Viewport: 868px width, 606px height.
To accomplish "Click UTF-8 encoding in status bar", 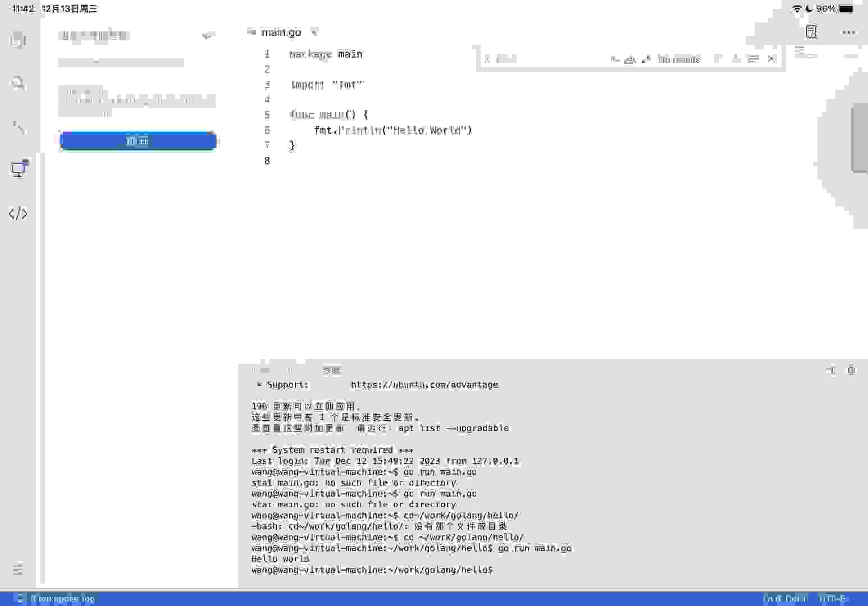I will 832,599.
